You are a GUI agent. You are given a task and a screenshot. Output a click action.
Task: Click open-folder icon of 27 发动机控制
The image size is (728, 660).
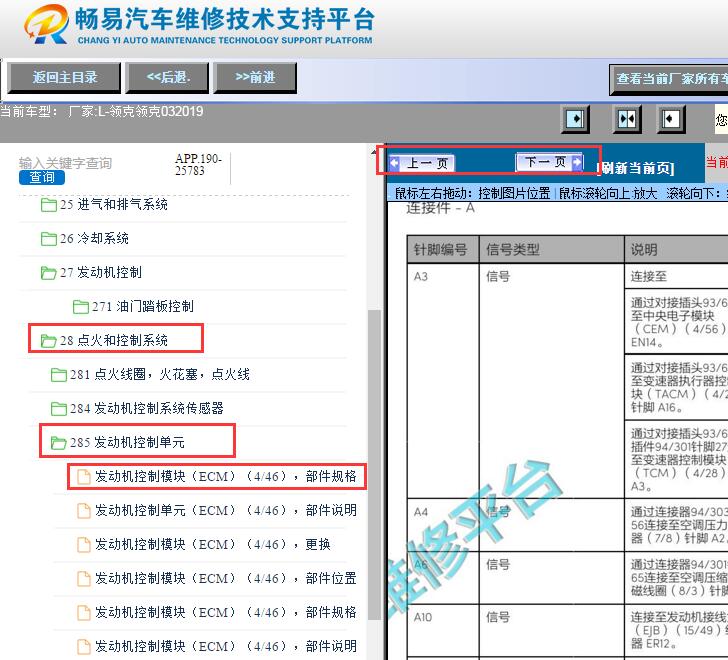(x=49, y=273)
